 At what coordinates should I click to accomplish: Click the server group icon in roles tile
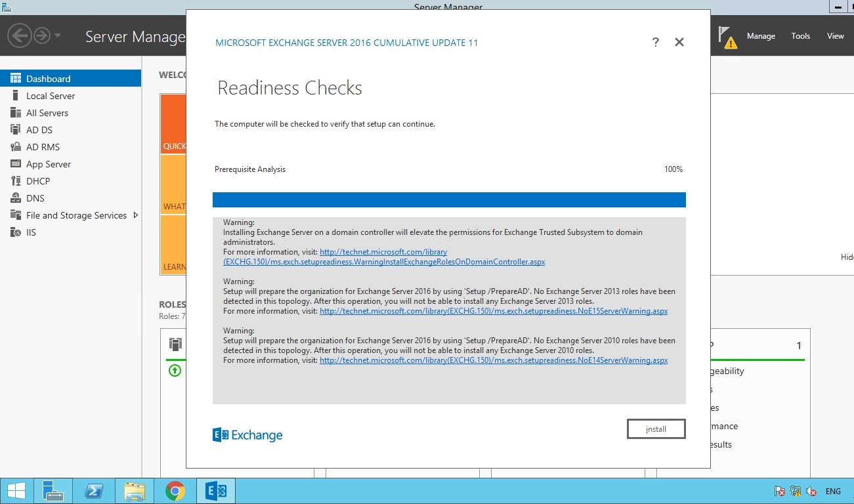[175, 344]
